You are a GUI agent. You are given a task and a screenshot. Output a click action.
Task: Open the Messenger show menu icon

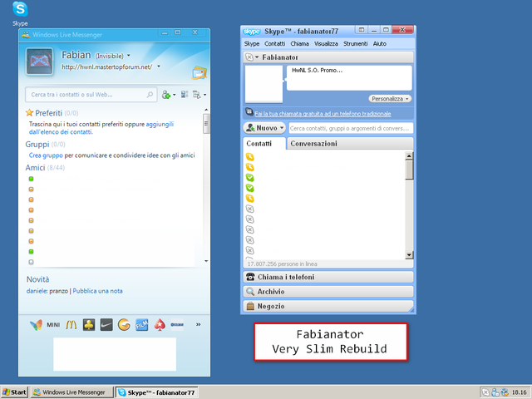[x=196, y=95]
